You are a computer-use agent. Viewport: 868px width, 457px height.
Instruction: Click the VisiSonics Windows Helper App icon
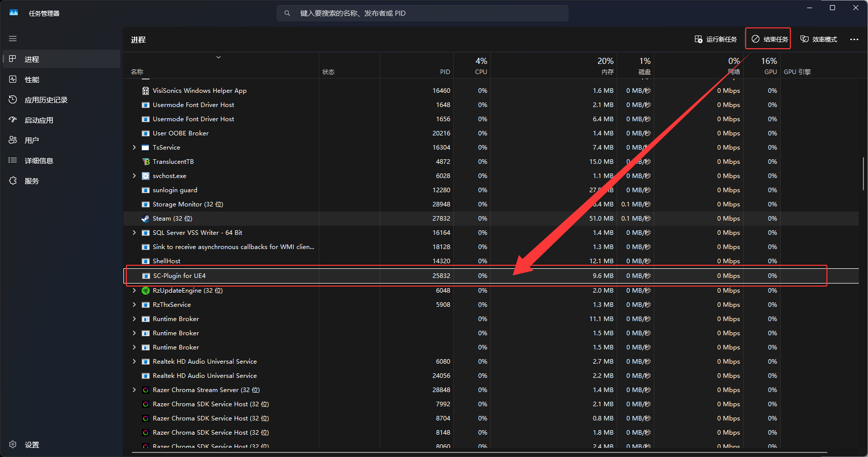coord(146,91)
